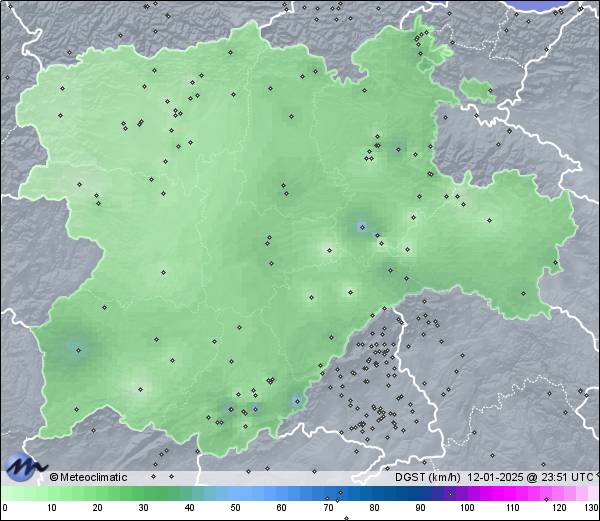Click the legend value 40
The image size is (600, 521).
tap(189, 508)
